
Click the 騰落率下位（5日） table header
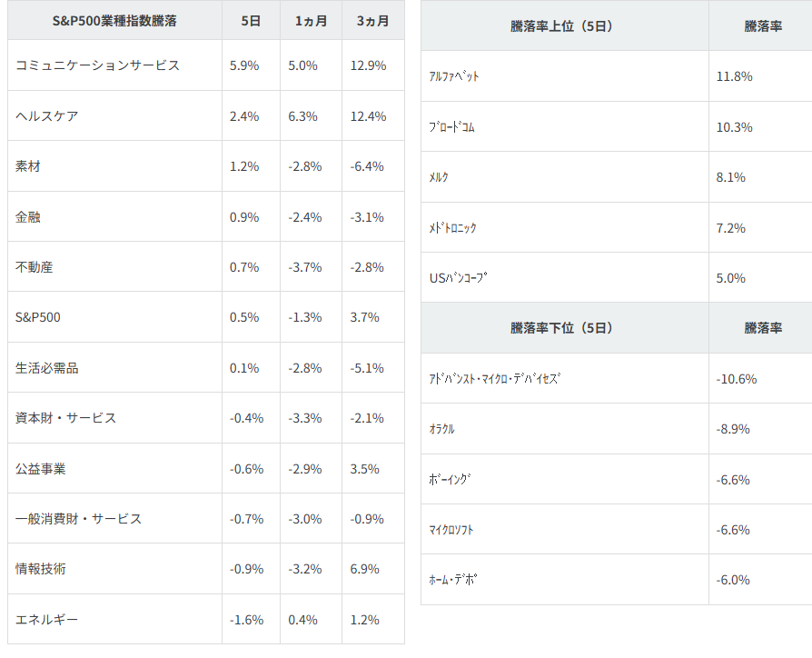[x=562, y=328]
